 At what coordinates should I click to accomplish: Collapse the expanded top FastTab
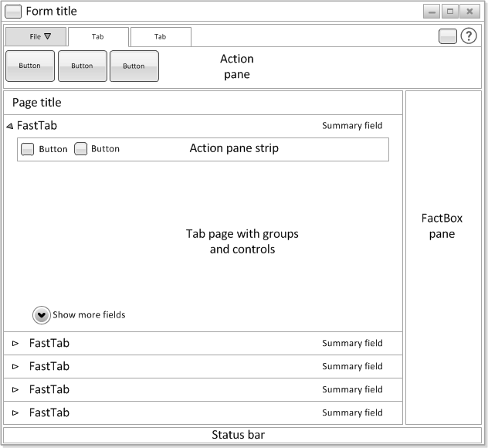[x=10, y=126]
